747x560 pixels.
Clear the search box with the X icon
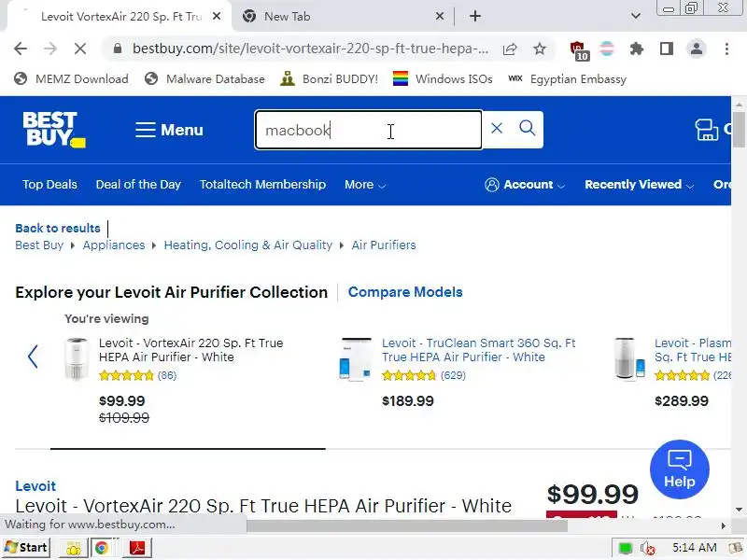pyautogui.click(x=497, y=129)
